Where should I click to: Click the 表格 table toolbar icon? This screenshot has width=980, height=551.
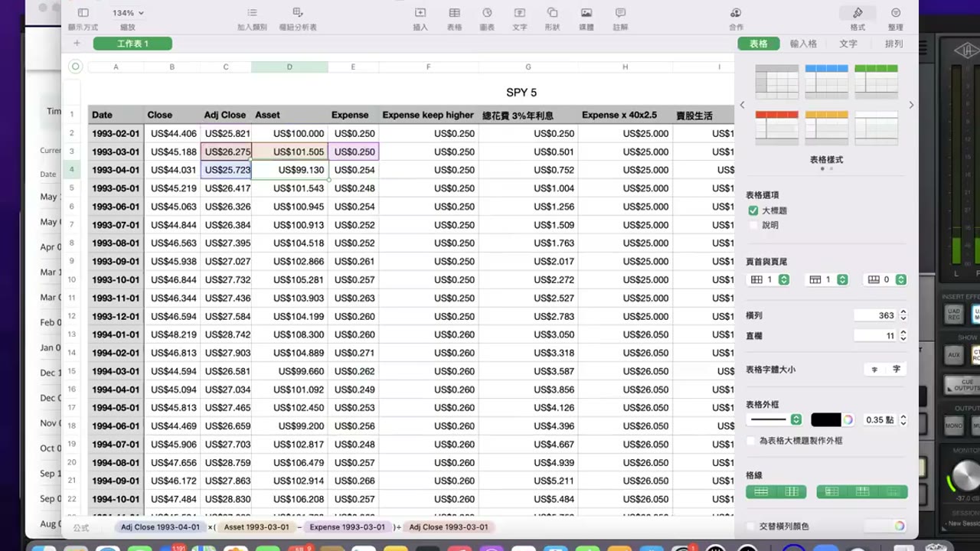point(454,13)
